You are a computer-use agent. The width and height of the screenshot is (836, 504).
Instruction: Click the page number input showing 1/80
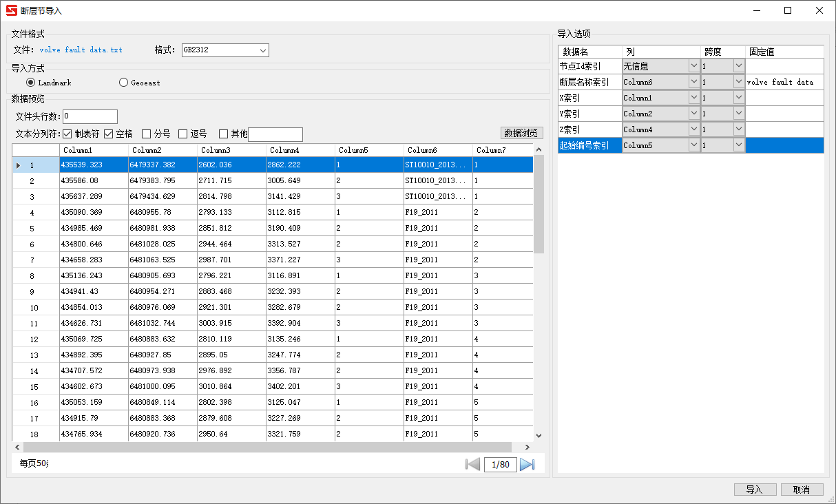501,464
